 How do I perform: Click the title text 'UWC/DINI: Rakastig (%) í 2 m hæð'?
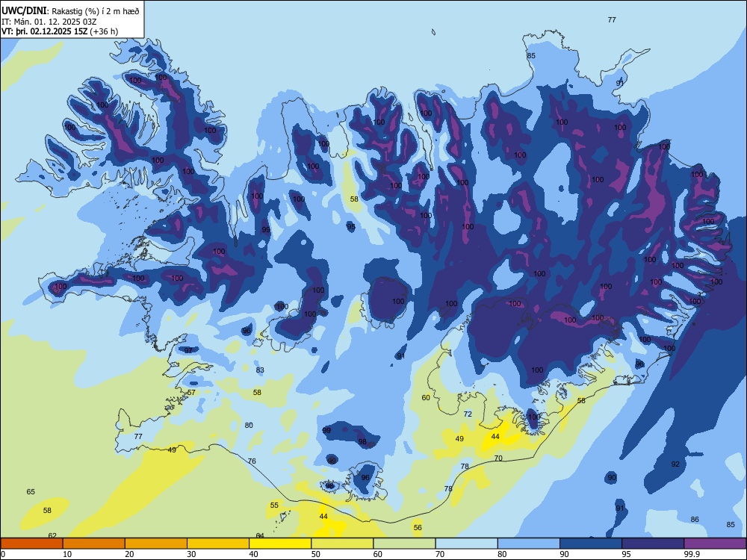click(70, 11)
